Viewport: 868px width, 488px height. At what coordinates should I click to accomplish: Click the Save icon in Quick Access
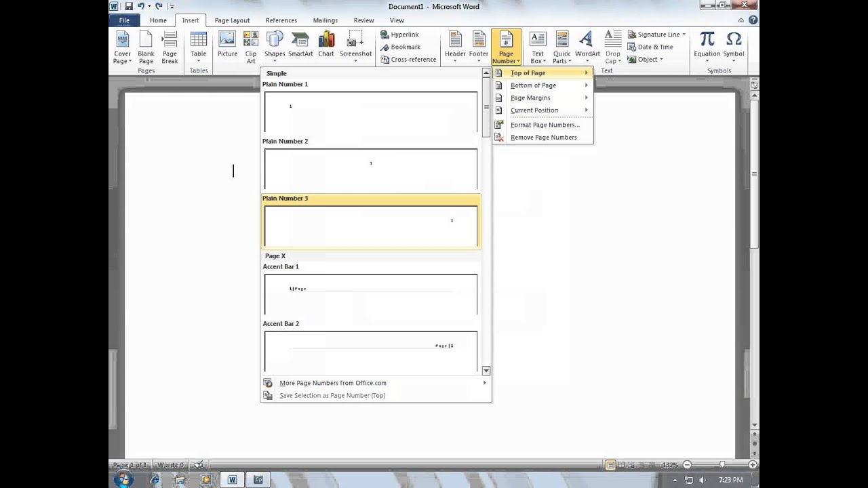129,6
